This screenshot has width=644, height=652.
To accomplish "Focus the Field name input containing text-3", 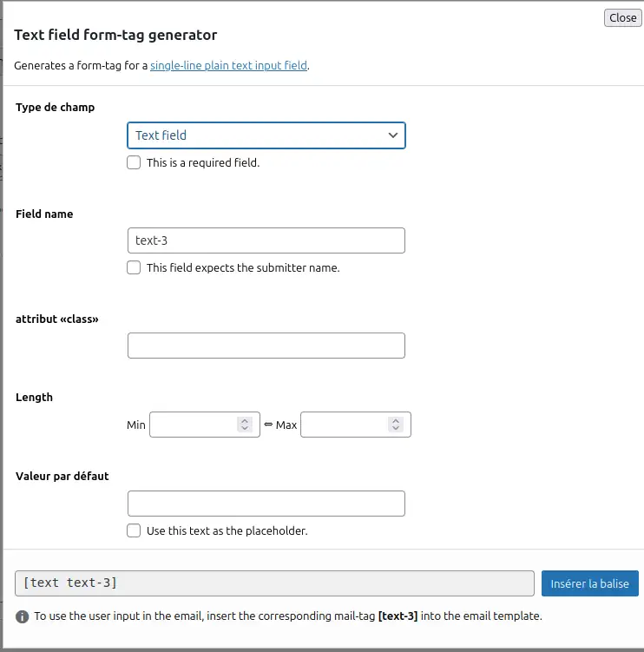I will point(266,240).
